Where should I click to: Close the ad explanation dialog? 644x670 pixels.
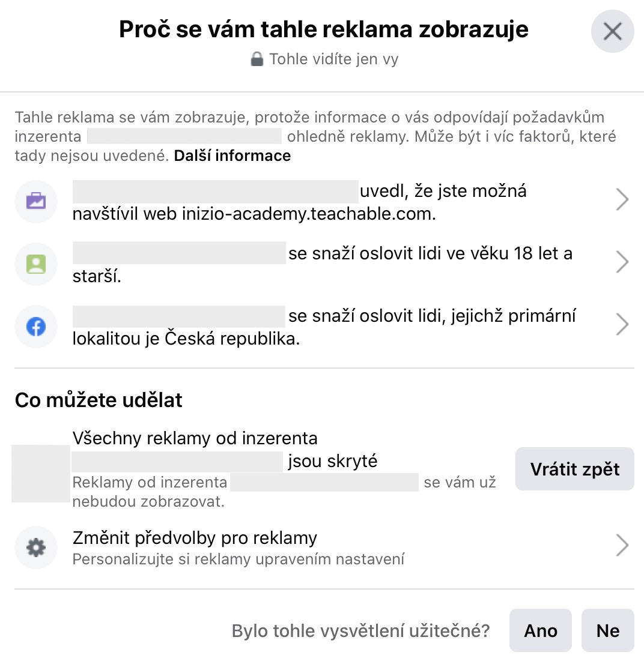(x=612, y=31)
